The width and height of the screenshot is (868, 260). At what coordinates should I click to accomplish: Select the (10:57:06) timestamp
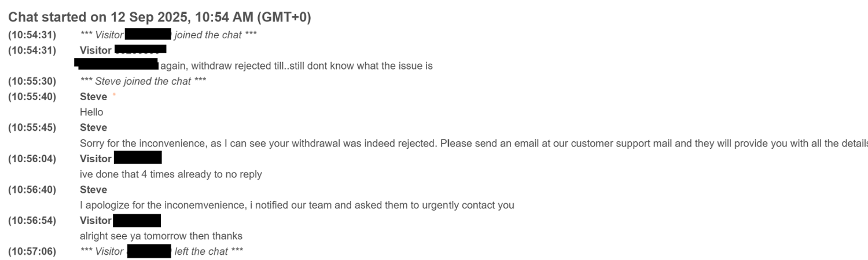click(32, 251)
